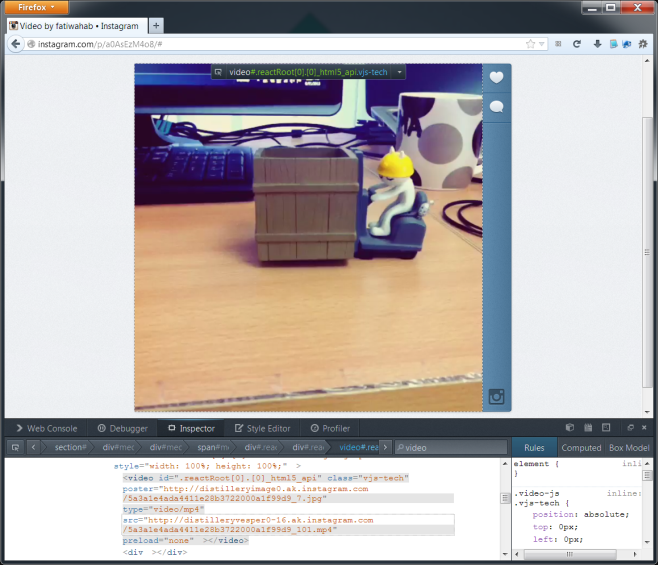The image size is (658, 565).
Task: Open a new tab with the plus button
Action: [x=157, y=25]
